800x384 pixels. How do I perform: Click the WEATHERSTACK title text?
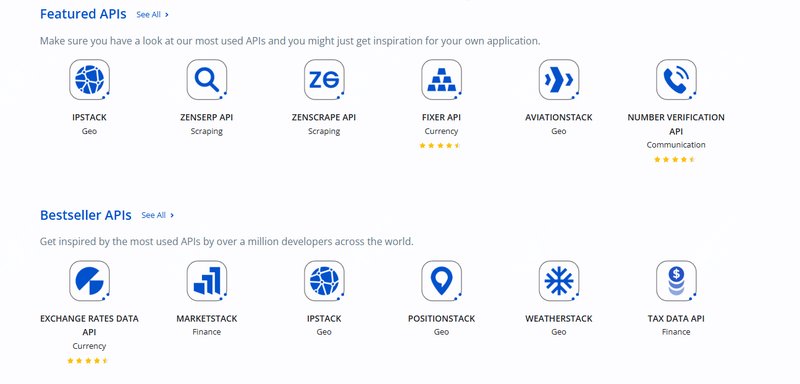click(x=559, y=319)
